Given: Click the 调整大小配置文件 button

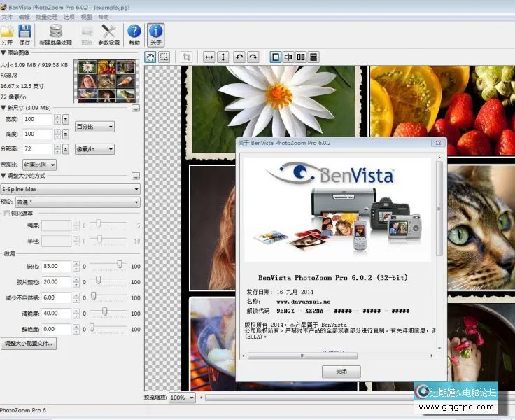Looking at the screenshot, I should pos(29,344).
